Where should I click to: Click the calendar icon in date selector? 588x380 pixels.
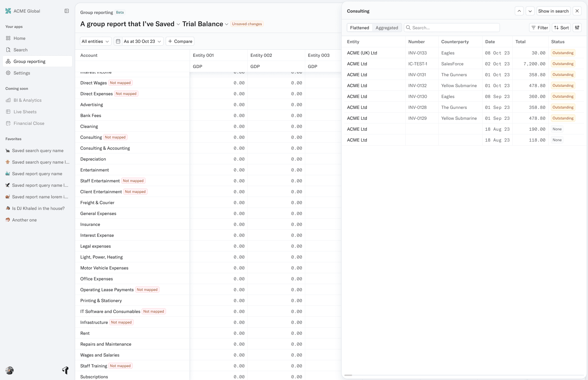tap(118, 41)
